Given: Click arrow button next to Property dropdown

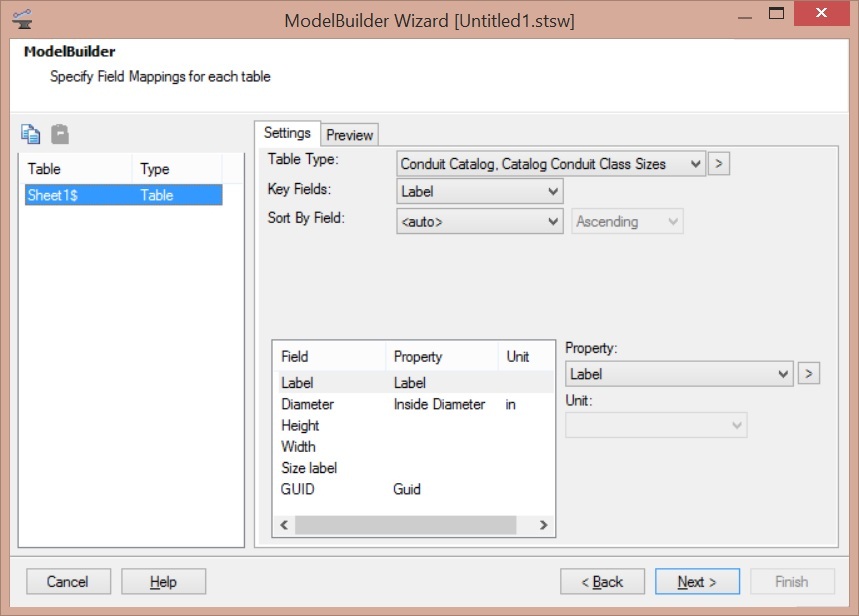Looking at the screenshot, I should coord(809,374).
